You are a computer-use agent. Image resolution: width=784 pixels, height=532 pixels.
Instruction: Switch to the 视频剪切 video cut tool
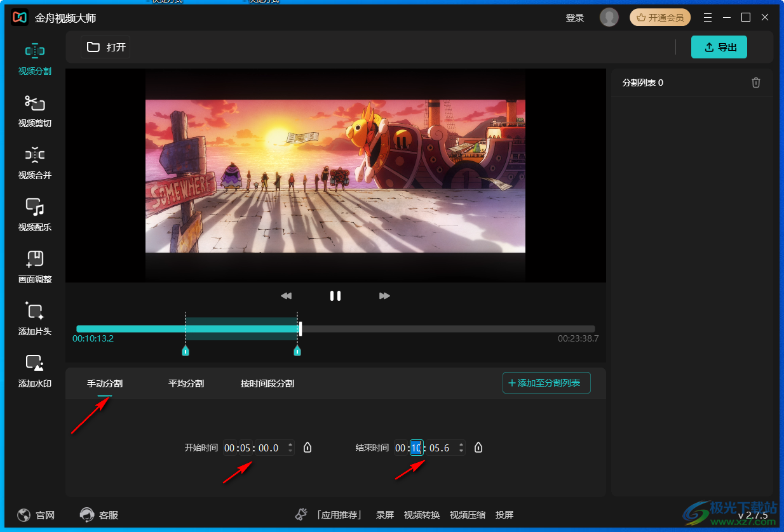[x=35, y=112]
